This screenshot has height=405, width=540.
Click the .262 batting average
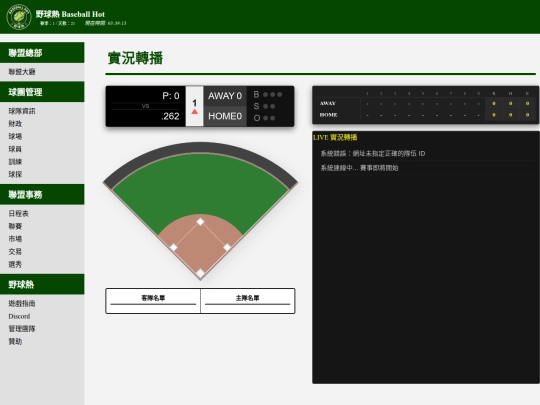tap(170, 116)
